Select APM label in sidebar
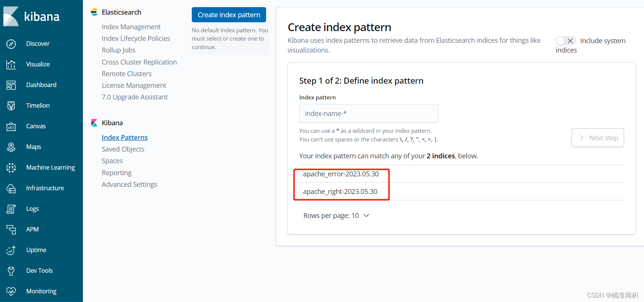 click(32, 230)
